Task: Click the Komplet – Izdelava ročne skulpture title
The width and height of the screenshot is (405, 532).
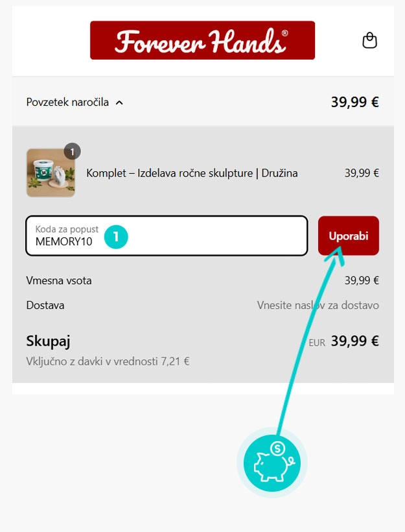Action: (192, 173)
